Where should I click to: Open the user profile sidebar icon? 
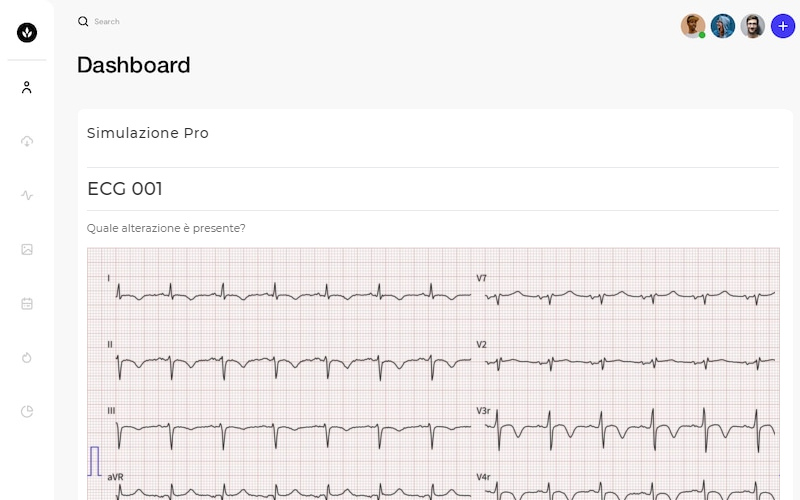coord(27,87)
